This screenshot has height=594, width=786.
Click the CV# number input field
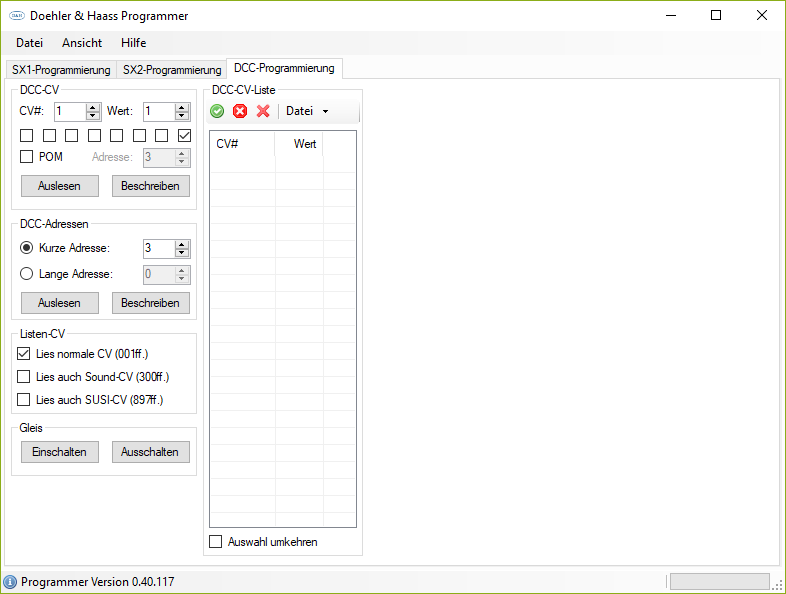point(71,111)
